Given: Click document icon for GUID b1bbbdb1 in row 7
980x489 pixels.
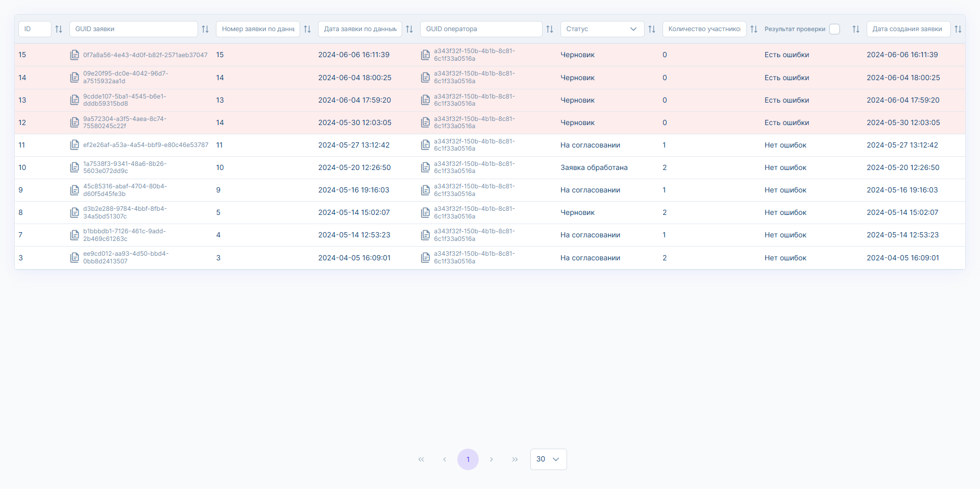Looking at the screenshot, I should 75,235.
